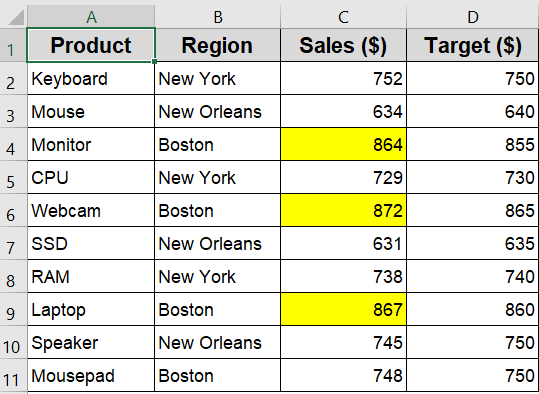The width and height of the screenshot is (539, 394).
Task: Click the Keyboard cell
Action: click(x=91, y=78)
